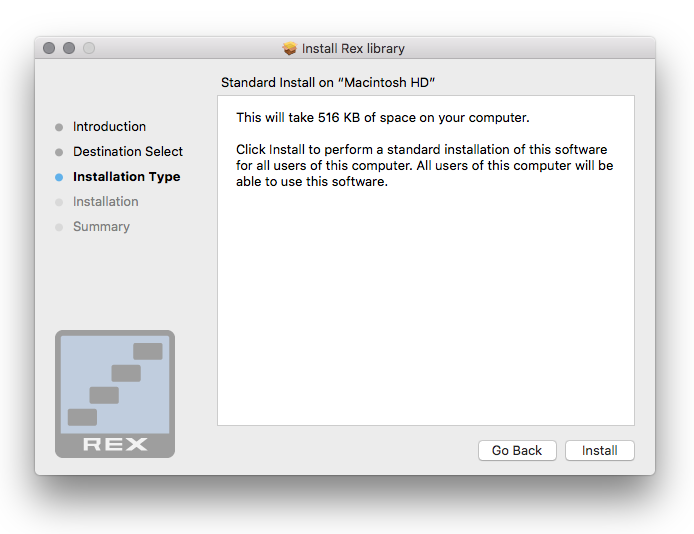
Task: Click the 'Standard Install on Macintosh HD' heading
Action: 328,82
